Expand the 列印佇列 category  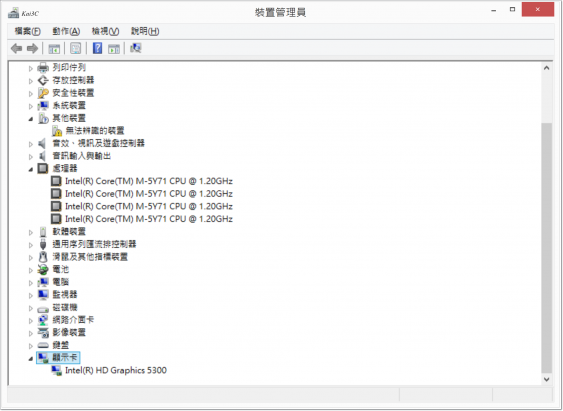[31, 68]
